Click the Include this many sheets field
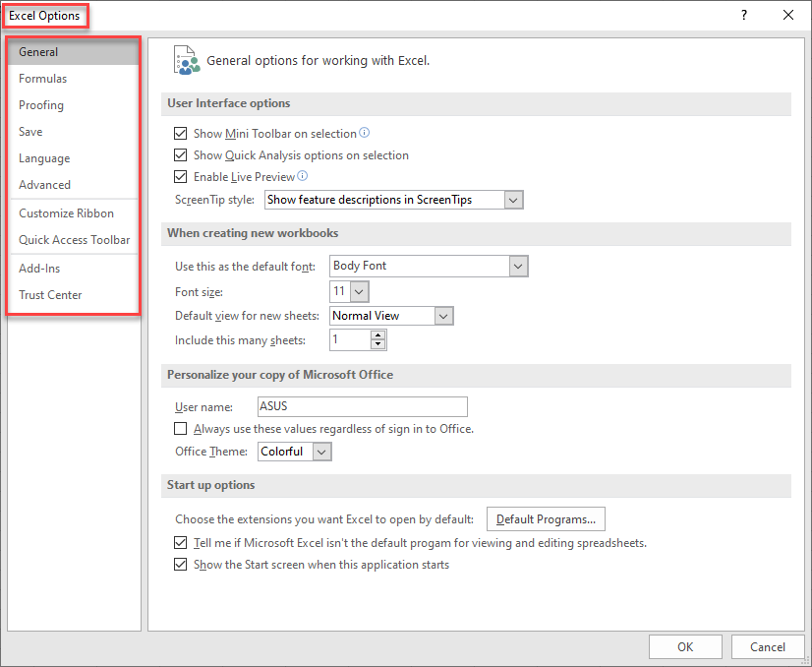The height and width of the screenshot is (667, 812). tap(351, 340)
